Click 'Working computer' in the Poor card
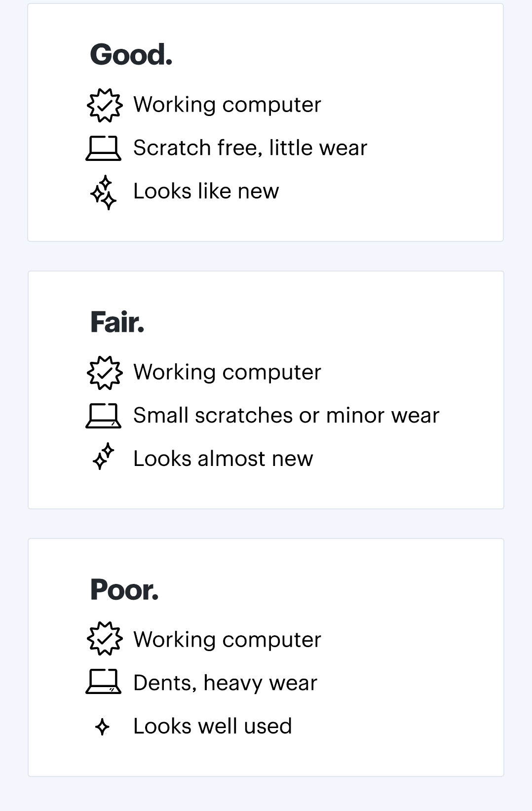This screenshot has height=811, width=532. 227,640
